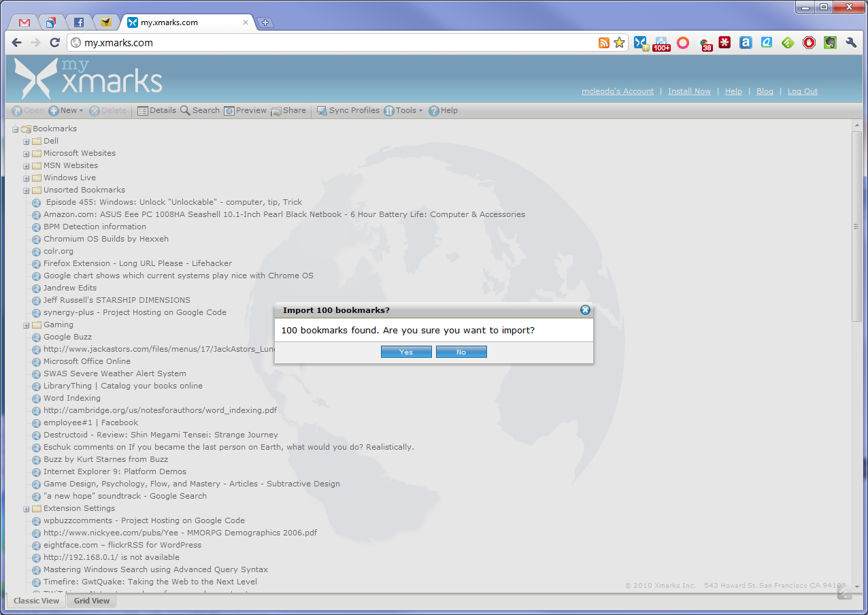Visit the Blog link
The height and width of the screenshot is (615, 868).
[x=765, y=91]
